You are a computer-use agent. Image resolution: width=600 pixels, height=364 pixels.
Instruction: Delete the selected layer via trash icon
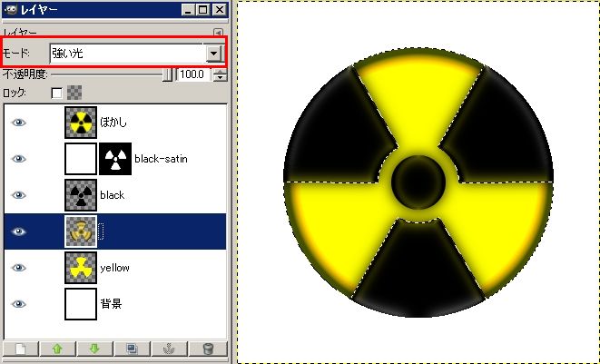[x=208, y=349]
